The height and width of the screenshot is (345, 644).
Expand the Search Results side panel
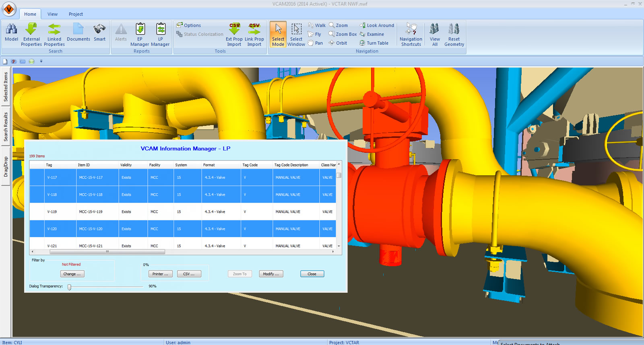tap(6, 127)
